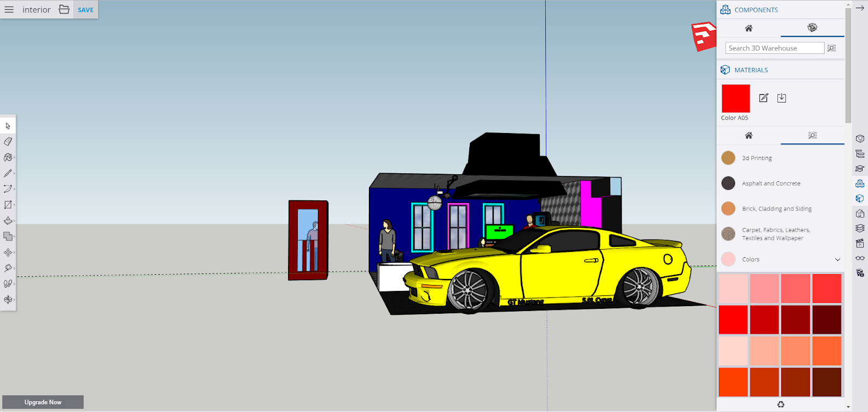Screen dimensions: 868x412
Task: Open the Outliner panel icon
Action: [x=860, y=154]
